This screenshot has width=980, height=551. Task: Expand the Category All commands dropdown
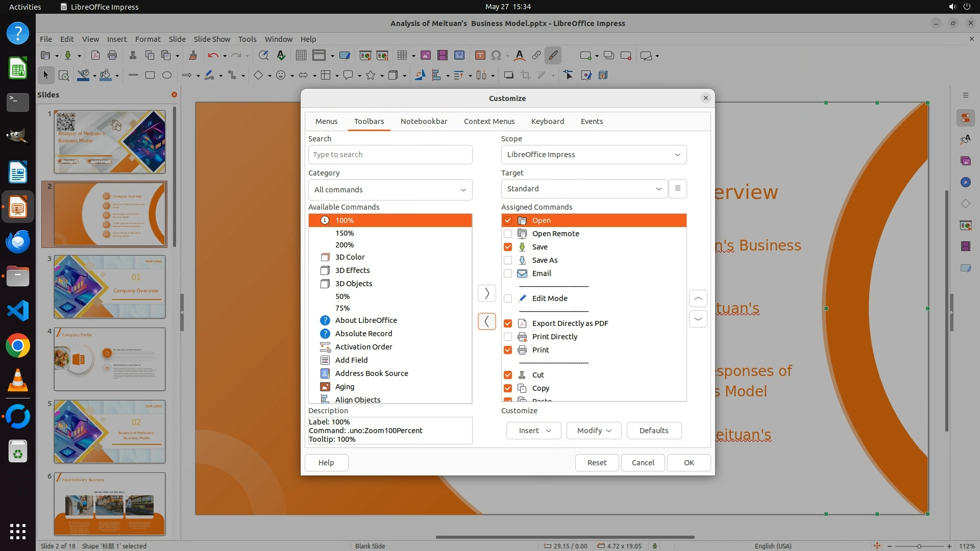[x=390, y=190]
